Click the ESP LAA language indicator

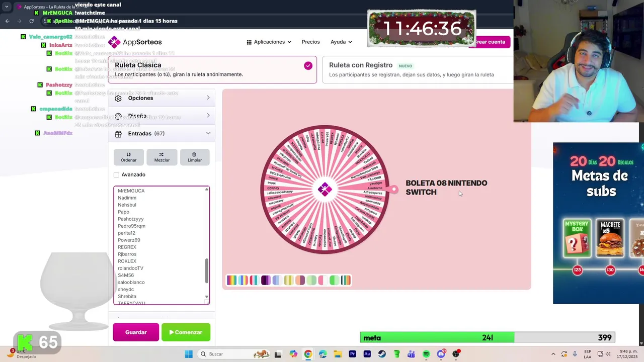[x=588, y=354]
